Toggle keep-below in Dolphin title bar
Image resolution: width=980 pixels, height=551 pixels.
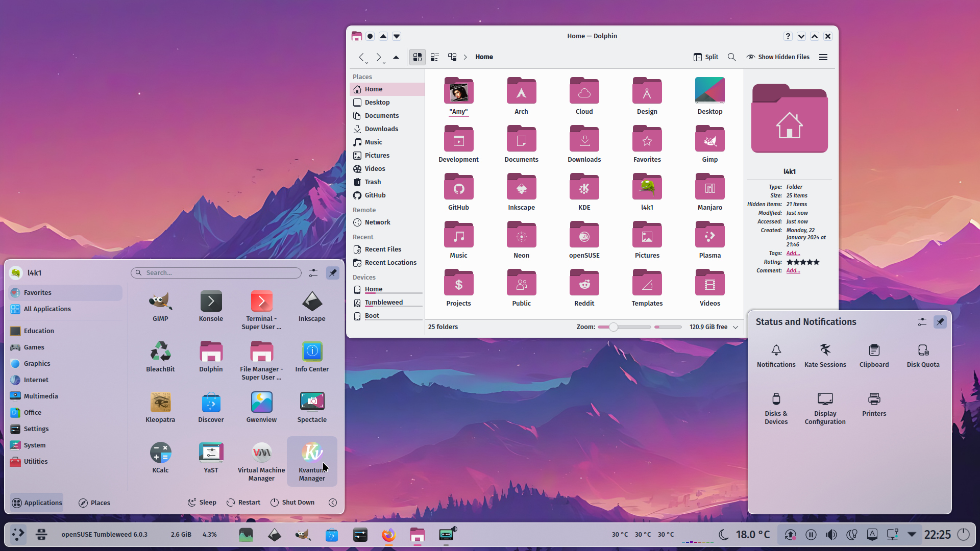(x=397, y=36)
